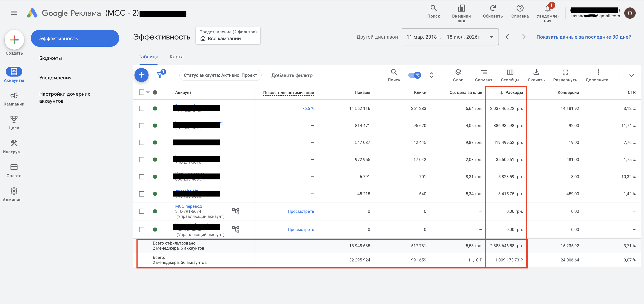Select Эффективность in the side menu

[x=75, y=38]
